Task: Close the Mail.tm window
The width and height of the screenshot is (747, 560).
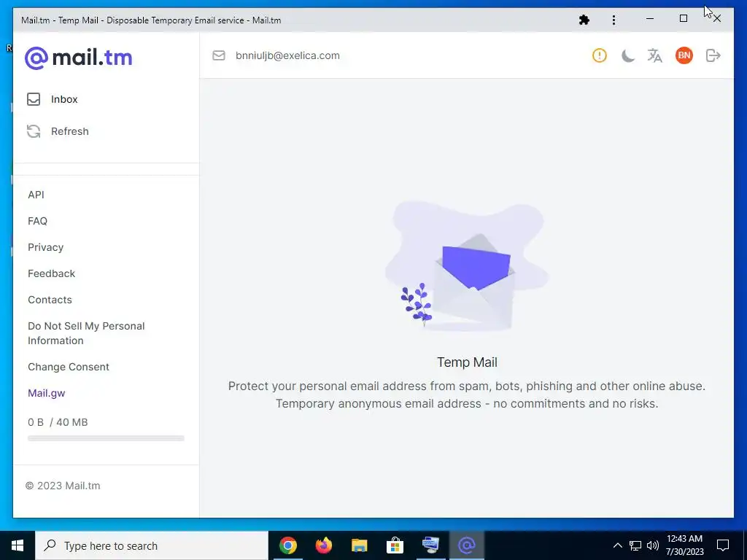Action: 717,19
